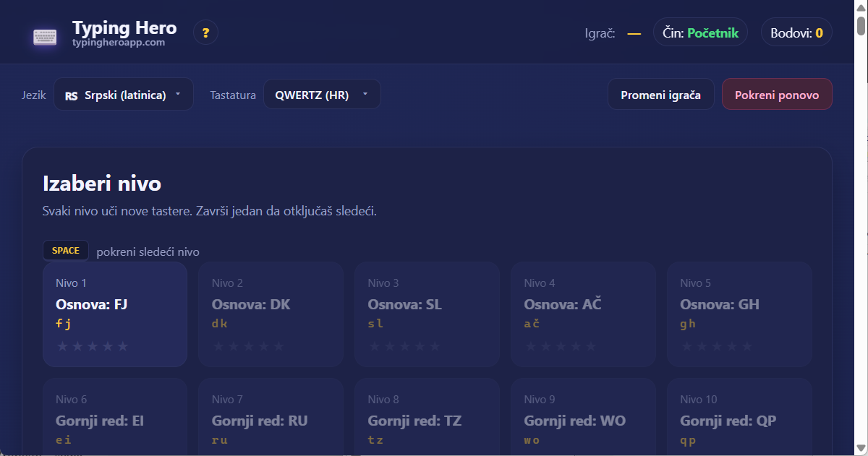Click the 'Svaki nivo uči nove tastere' description
This screenshot has height=456, width=868.
210,211
